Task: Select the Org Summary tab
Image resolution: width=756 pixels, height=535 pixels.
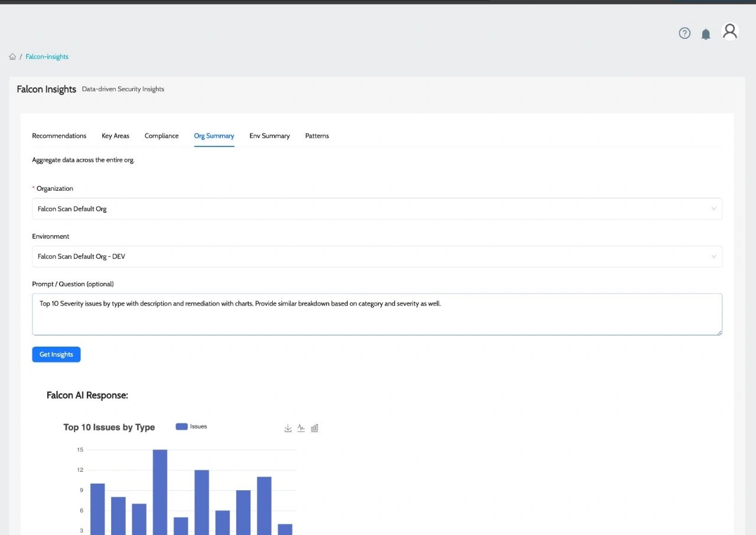Action: [x=214, y=136]
